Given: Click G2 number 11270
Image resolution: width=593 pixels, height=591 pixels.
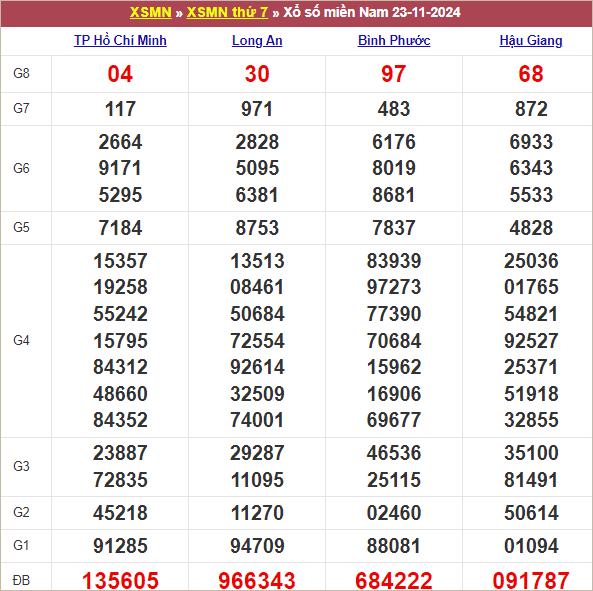Looking at the screenshot, I should point(257,513).
